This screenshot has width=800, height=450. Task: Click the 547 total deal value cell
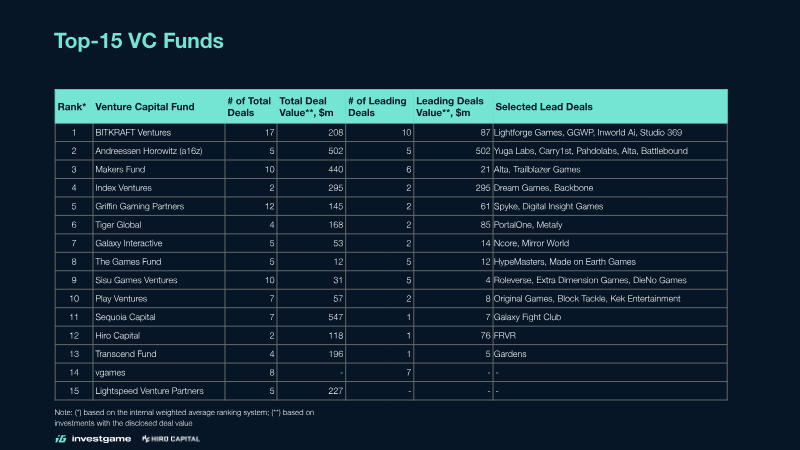click(311, 317)
